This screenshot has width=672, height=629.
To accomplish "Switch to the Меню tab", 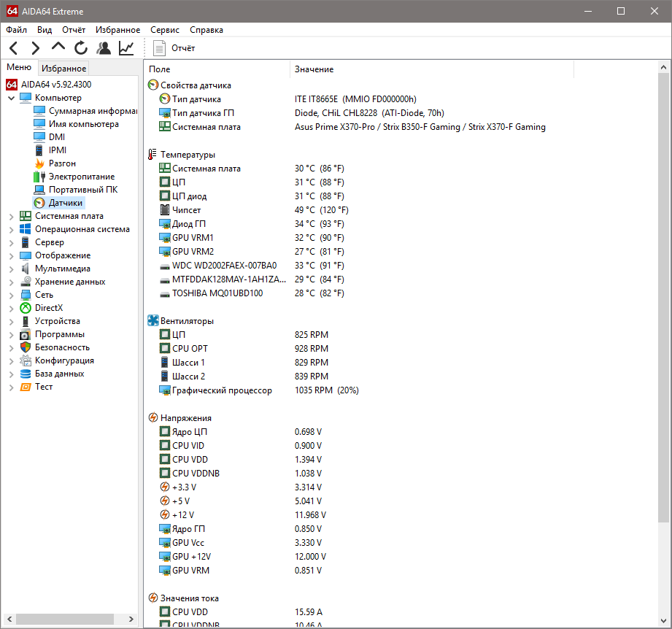I will tap(19, 67).
